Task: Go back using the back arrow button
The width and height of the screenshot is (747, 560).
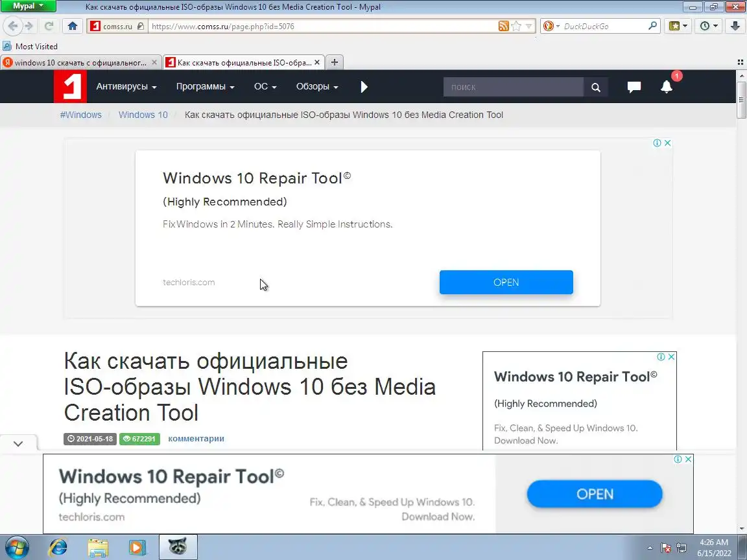Action: click(13, 26)
